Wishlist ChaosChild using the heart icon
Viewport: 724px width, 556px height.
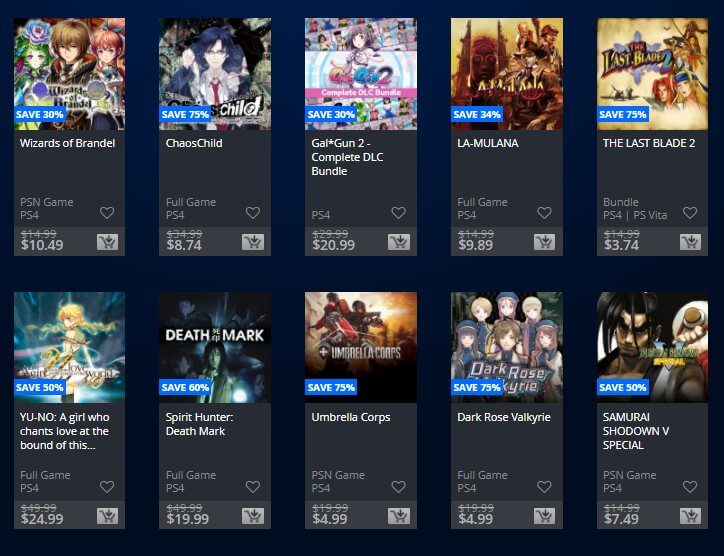253,212
